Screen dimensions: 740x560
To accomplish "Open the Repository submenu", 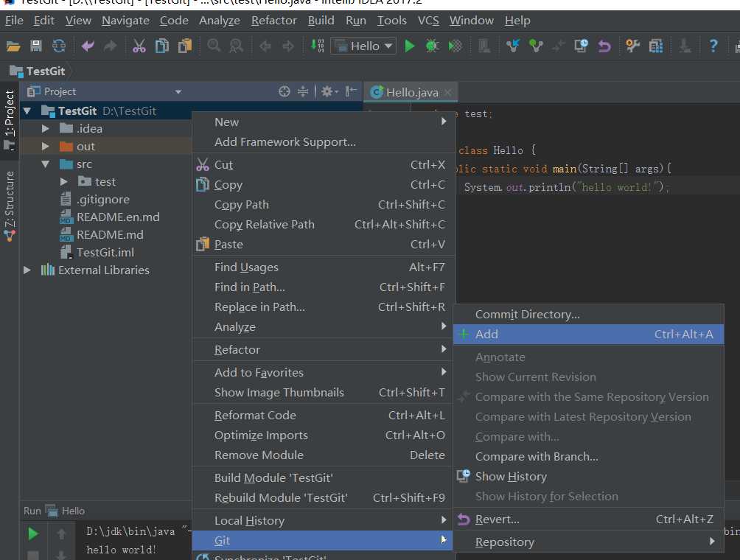I will pyautogui.click(x=588, y=542).
